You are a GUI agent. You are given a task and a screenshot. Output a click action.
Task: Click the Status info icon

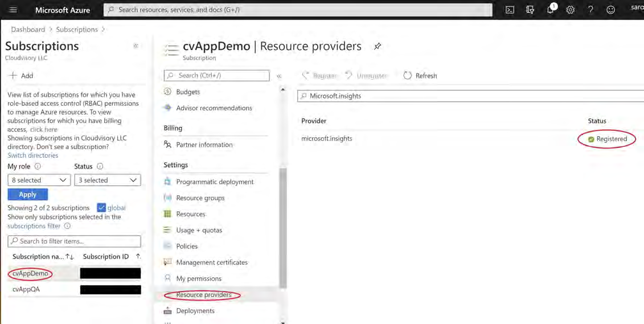click(100, 166)
